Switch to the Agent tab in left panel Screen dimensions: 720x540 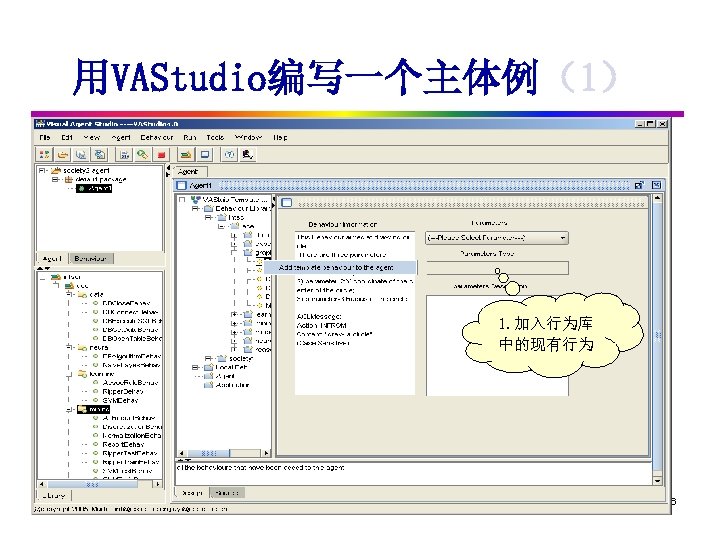click(52, 259)
